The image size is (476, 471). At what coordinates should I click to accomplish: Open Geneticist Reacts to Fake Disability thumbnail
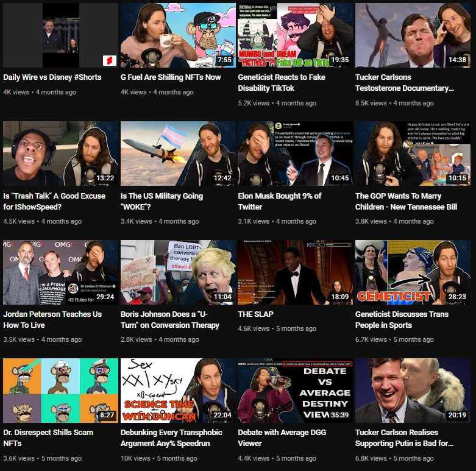click(296, 35)
